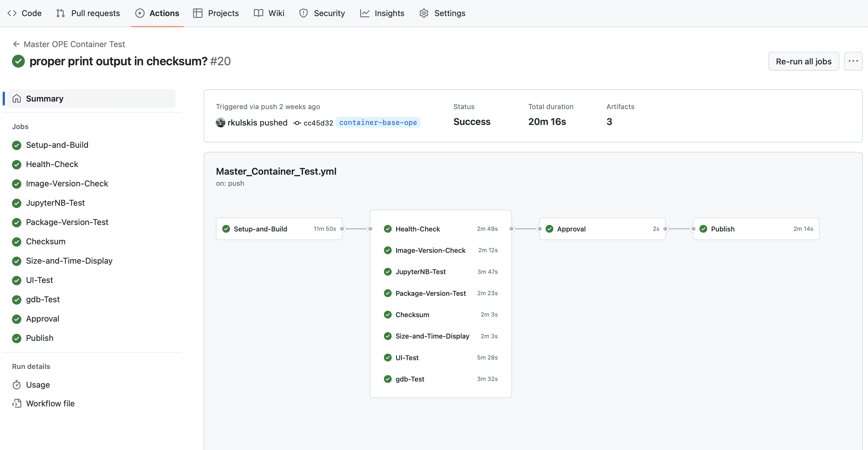
Task: Click the Insights chart icon
Action: click(x=365, y=13)
